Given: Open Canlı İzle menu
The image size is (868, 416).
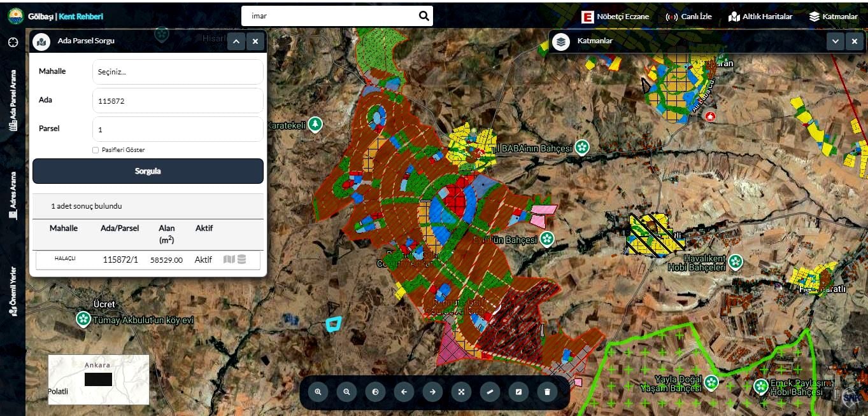Looking at the screenshot, I should pos(688,17).
